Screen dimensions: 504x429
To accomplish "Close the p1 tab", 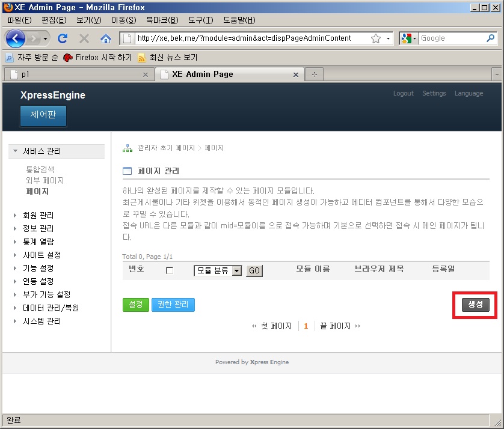I will (x=146, y=75).
